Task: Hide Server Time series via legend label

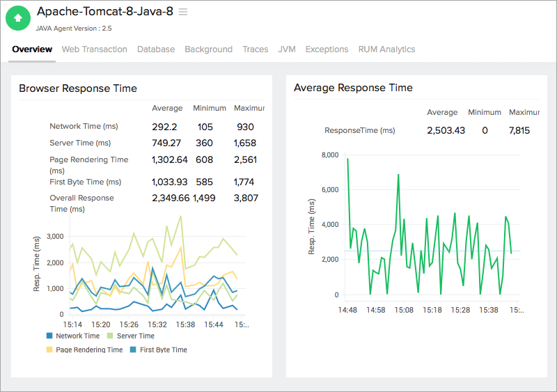Action: pyautogui.click(x=135, y=336)
